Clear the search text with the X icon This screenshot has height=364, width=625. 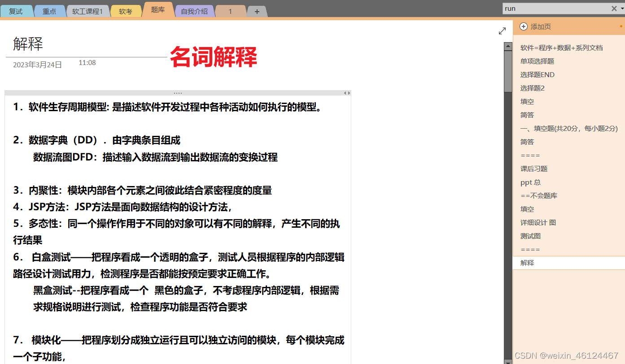coord(614,9)
